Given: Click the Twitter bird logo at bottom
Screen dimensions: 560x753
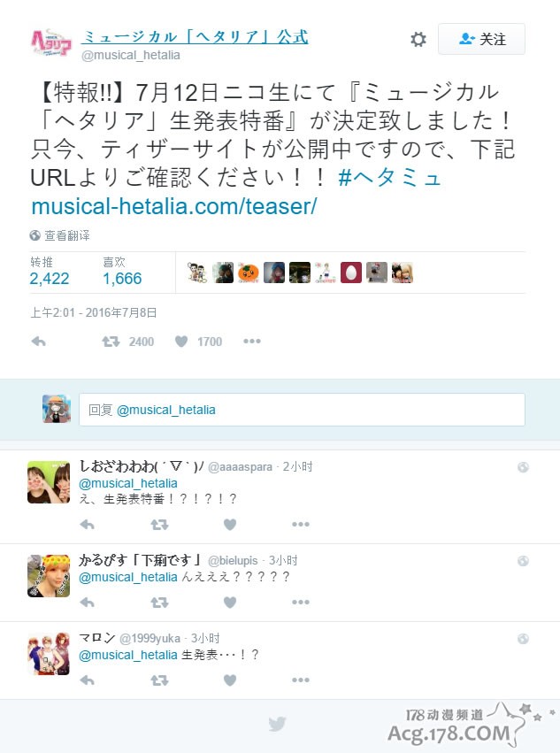Looking at the screenshot, I should coord(277,724).
